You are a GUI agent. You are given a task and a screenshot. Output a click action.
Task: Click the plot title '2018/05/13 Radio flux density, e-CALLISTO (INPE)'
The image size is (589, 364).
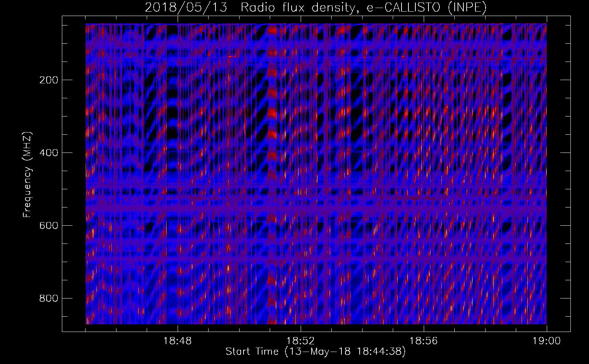point(316,7)
